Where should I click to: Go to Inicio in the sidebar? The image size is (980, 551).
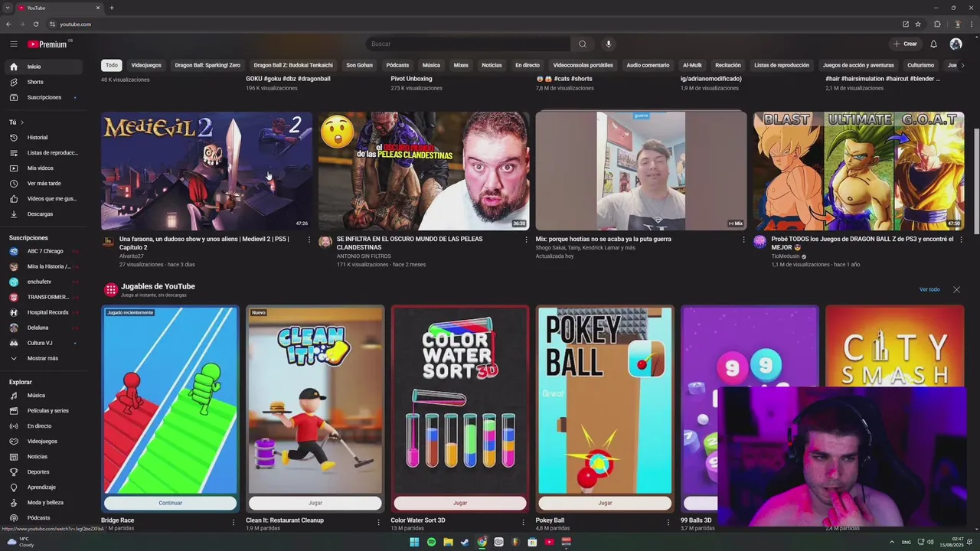point(44,67)
